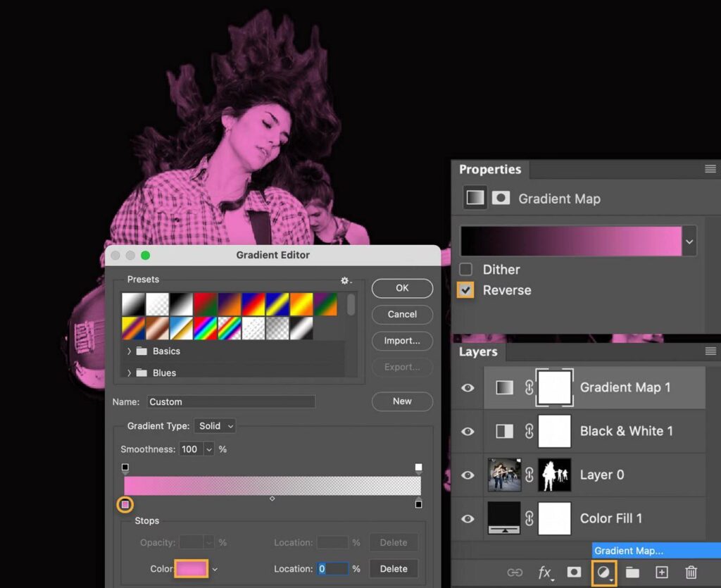Expand the Basics presets folder
The image size is (721, 588).
pos(129,351)
